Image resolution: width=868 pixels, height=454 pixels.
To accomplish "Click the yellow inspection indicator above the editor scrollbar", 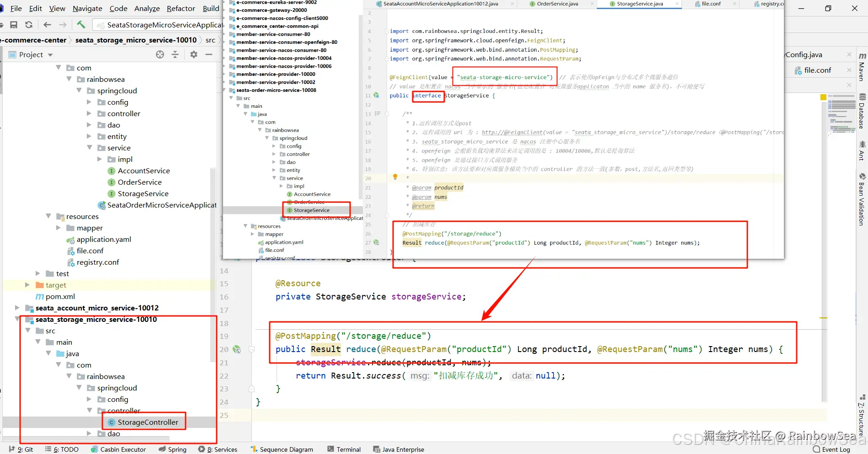I will (823, 97).
